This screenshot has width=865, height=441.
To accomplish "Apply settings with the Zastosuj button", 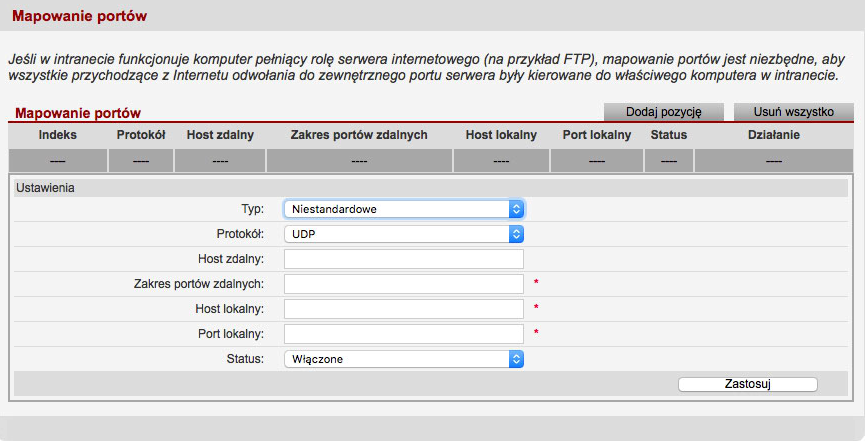I will (747, 384).
